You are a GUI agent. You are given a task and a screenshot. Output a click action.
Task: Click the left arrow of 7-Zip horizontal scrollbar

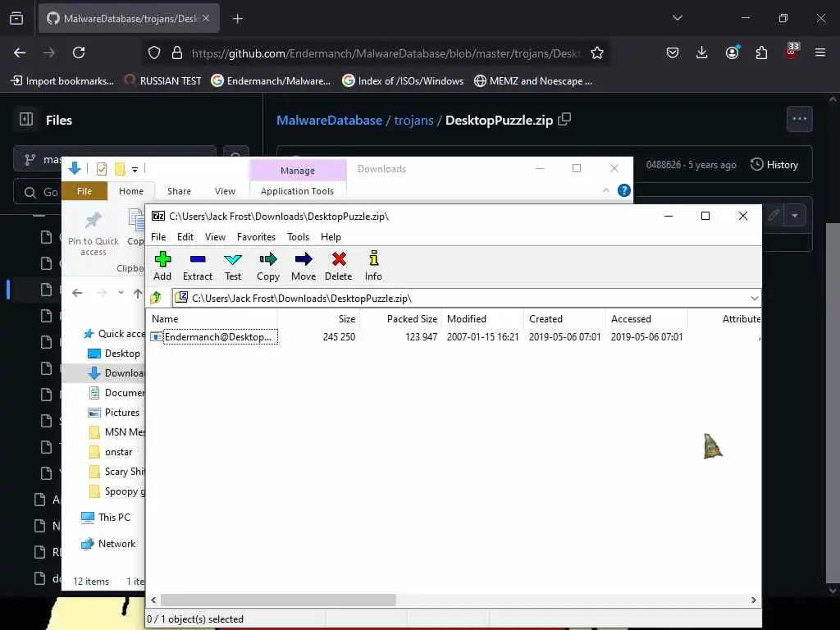153,600
